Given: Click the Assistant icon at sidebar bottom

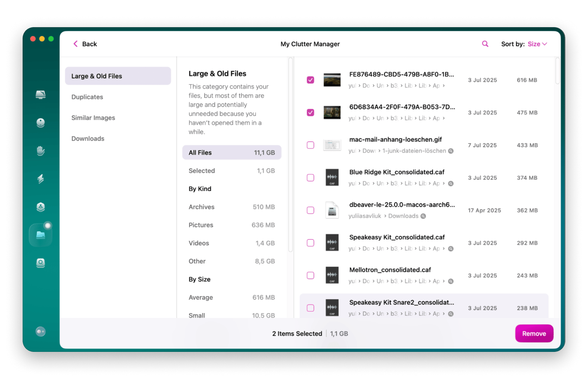Looking at the screenshot, I should tap(41, 332).
